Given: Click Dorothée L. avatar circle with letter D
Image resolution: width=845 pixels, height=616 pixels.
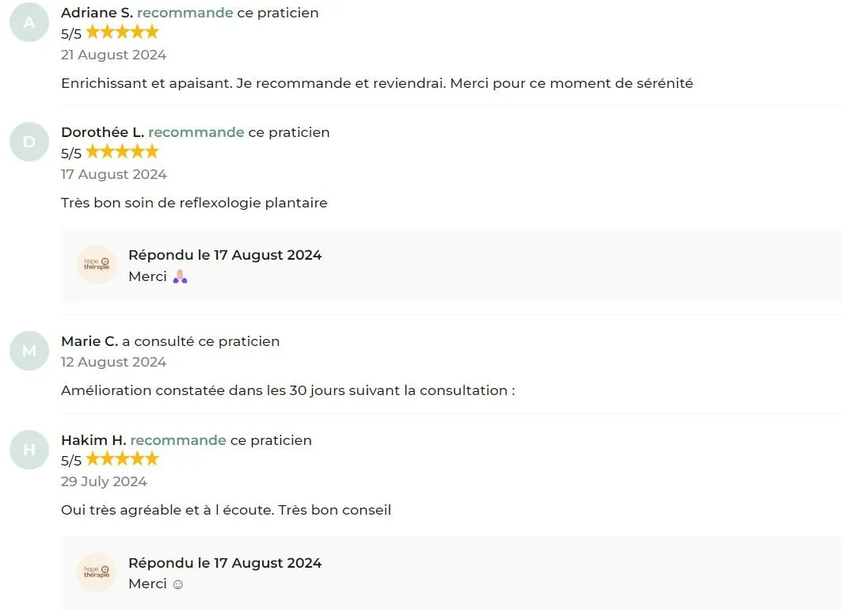Looking at the screenshot, I should pos(29,142).
